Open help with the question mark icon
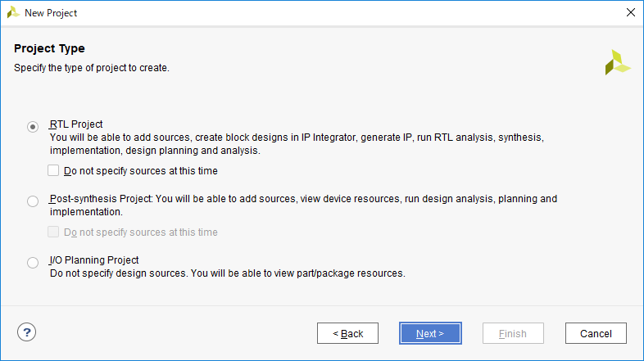This screenshot has height=361, width=644. tap(27, 332)
